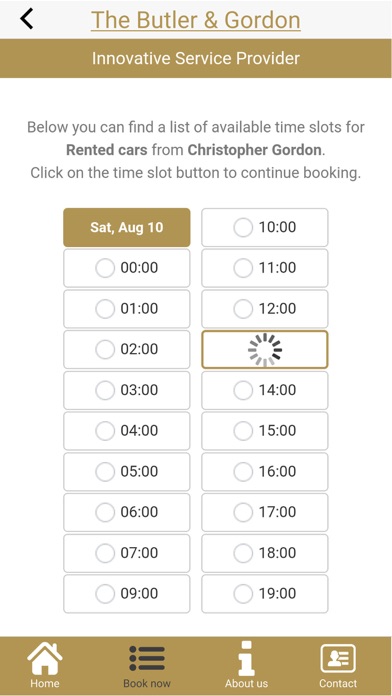
Task: Select the 00:00 time slot
Action: pos(127,268)
